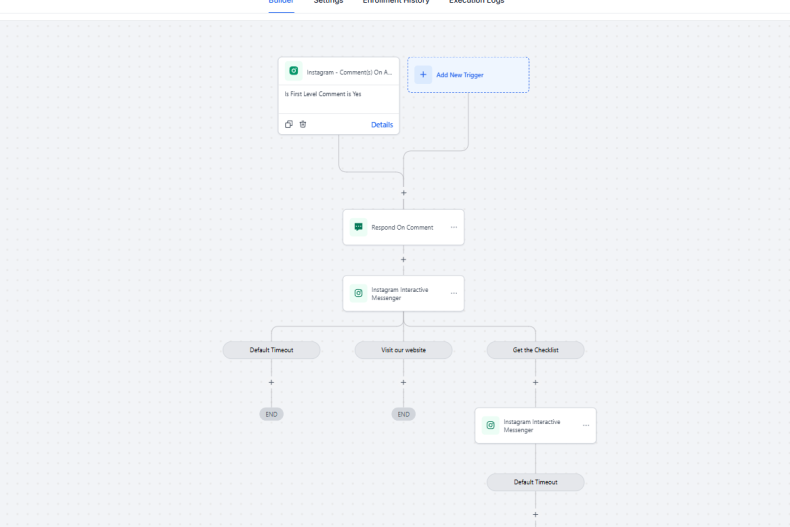
Task: Open the lower Instagram Interactive Messenger options menu
Action: tap(585, 425)
